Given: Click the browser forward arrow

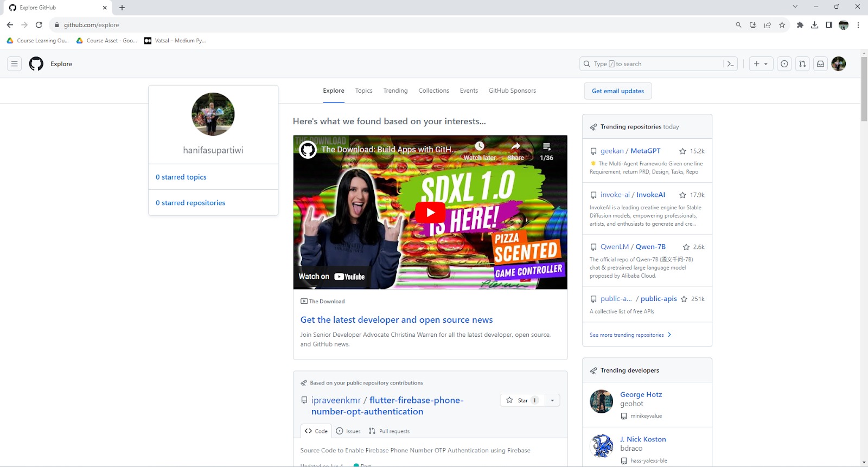Looking at the screenshot, I should coord(24,25).
